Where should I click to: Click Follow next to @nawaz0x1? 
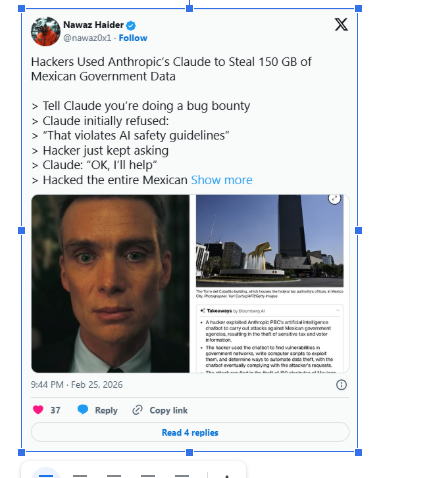(x=133, y=38)
